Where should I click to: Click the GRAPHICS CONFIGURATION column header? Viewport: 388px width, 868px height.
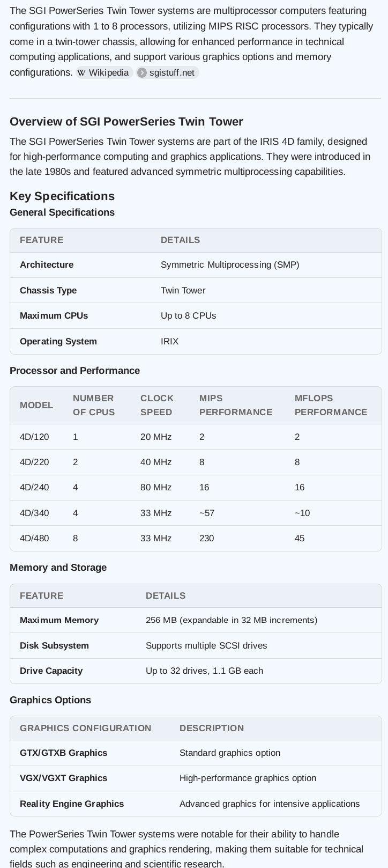click(85, 728)
